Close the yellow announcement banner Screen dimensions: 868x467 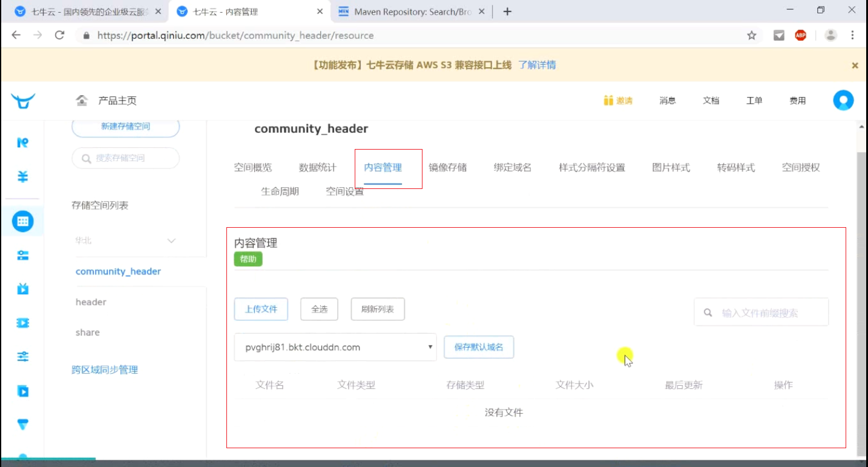point(855,65)
